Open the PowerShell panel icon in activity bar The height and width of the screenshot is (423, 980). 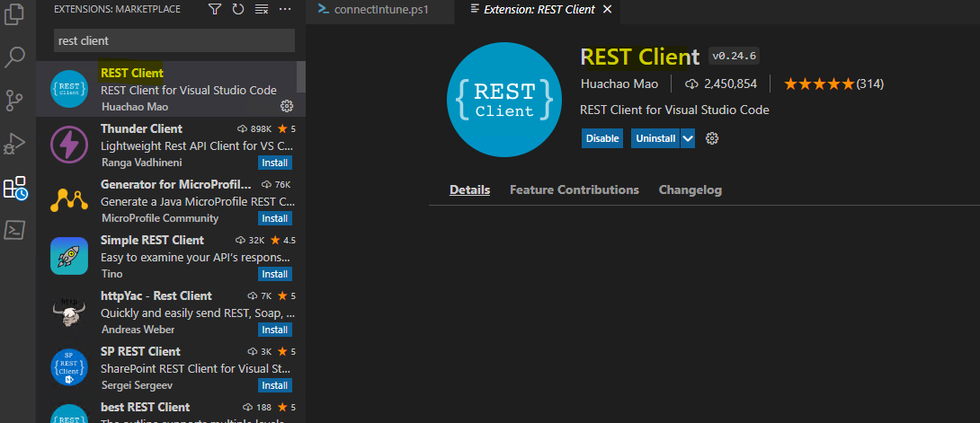[x=14, y=230]
